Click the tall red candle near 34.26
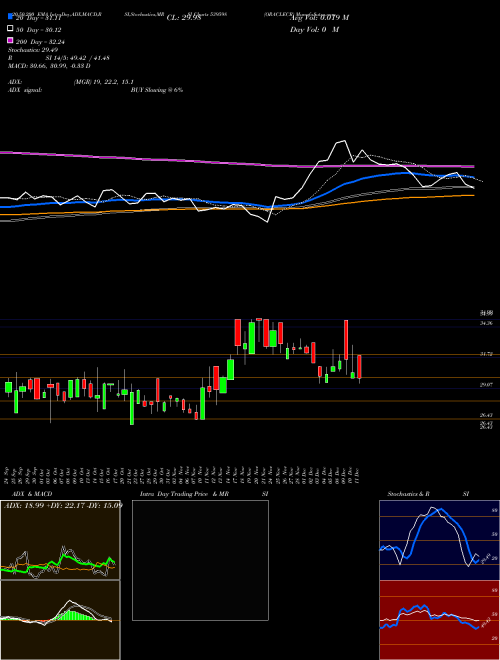 pyautogui.click(x=346, y=340)
